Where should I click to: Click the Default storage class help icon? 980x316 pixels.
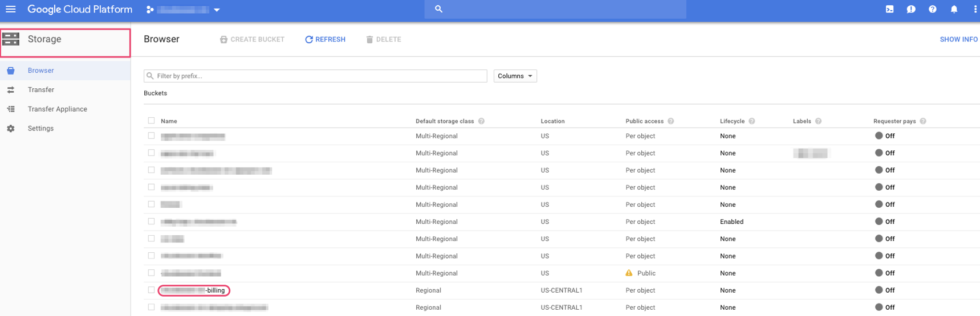coord(481,121)
